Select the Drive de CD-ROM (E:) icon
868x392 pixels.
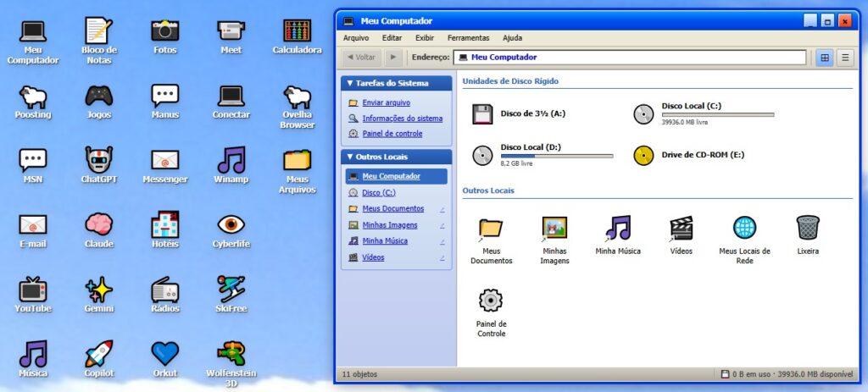click(645, 154)
